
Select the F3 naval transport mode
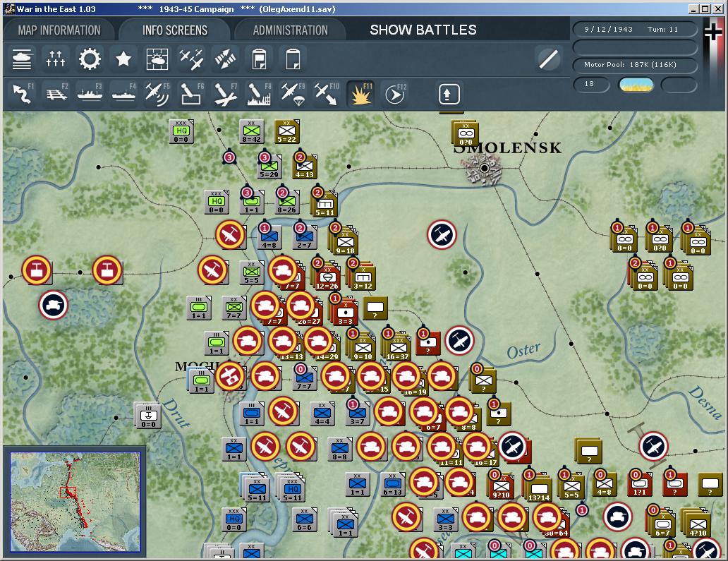(x=90, y=93)
